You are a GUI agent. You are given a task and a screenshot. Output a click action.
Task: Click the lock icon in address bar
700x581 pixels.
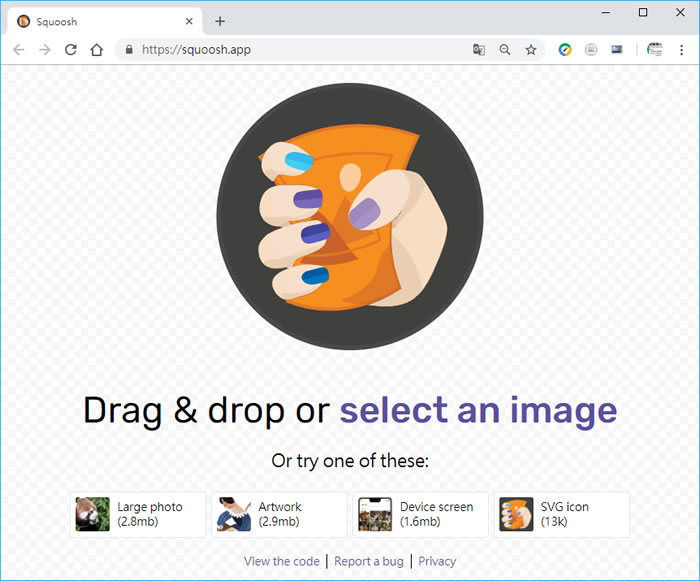click(x=129, y=50)
